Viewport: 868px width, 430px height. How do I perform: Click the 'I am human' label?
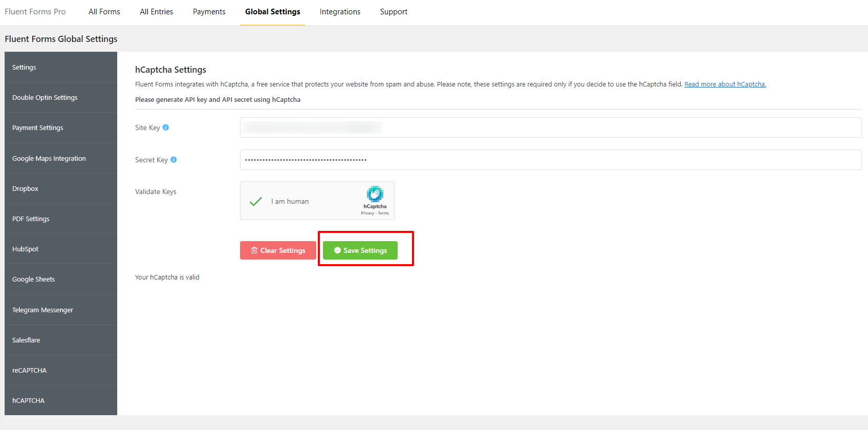coord(290,201)
